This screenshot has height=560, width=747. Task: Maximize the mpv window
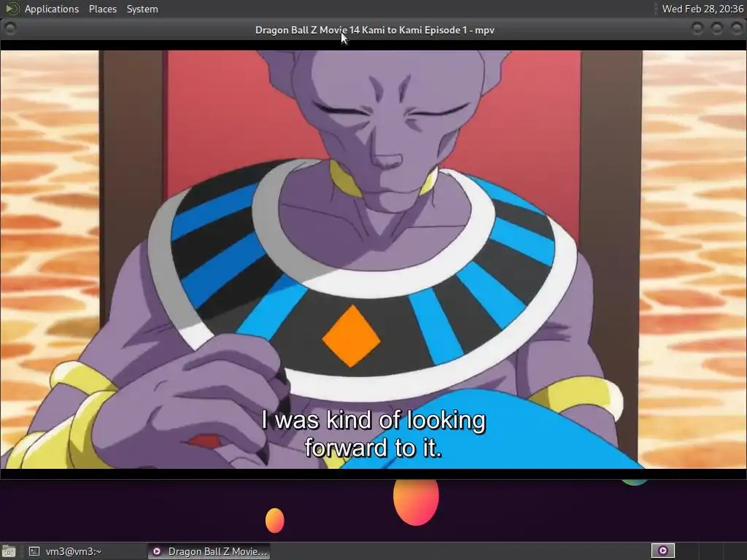click(x=716, y=28)
